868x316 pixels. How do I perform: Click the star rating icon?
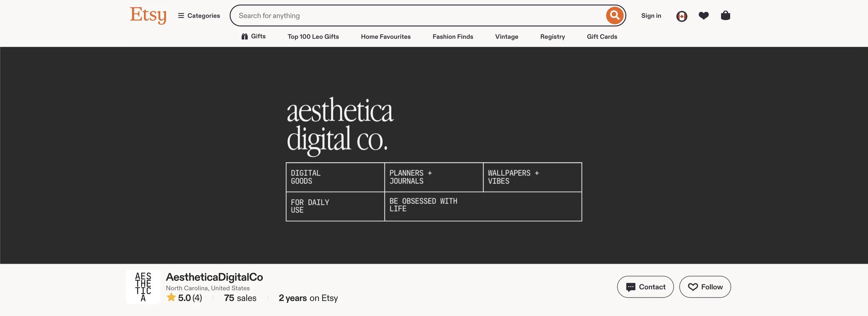171,298
